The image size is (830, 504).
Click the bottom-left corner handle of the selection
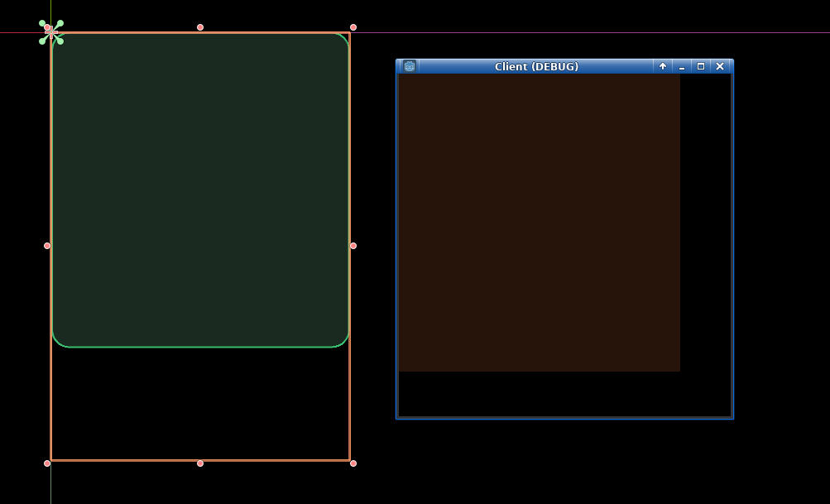coord(47,463)
